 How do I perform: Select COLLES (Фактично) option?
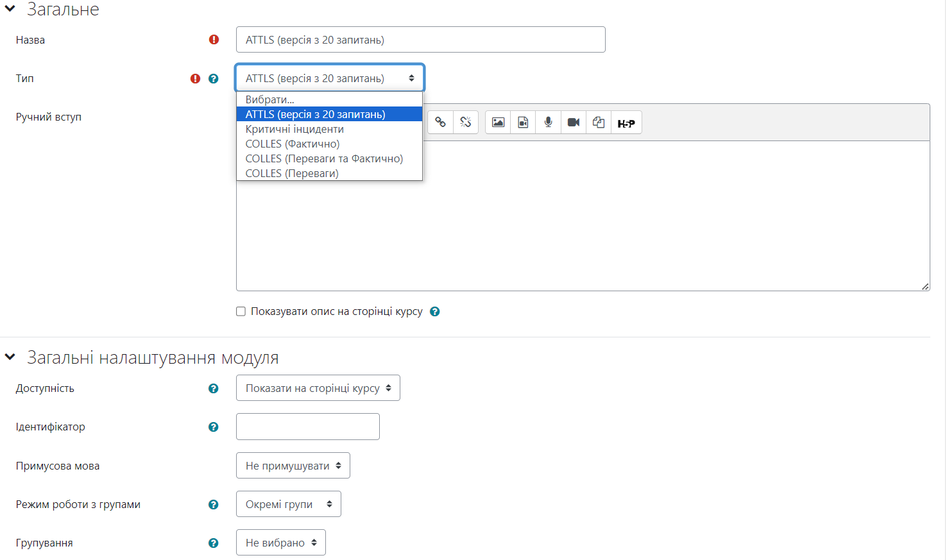(330, 144)
